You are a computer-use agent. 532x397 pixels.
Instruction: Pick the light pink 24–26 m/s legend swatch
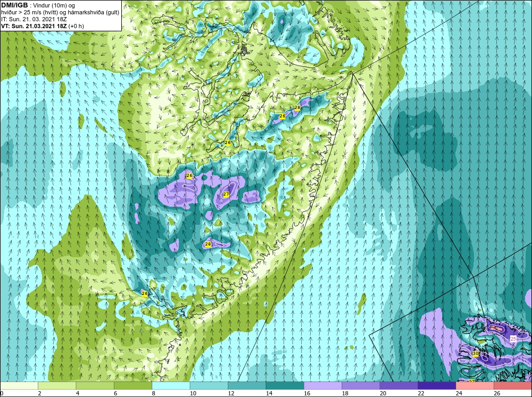pos(475,385)
